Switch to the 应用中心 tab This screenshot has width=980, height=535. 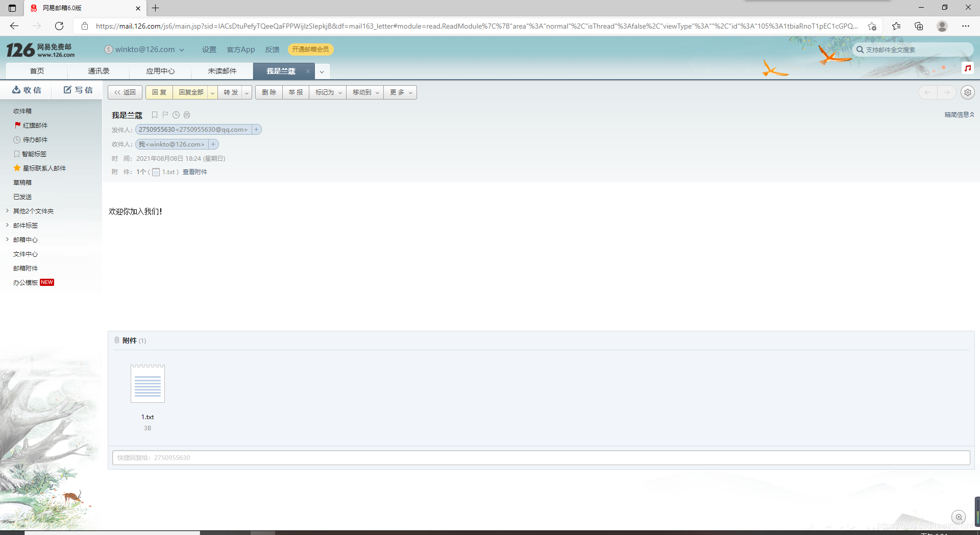pyautogui.click(x=160, y=71)
